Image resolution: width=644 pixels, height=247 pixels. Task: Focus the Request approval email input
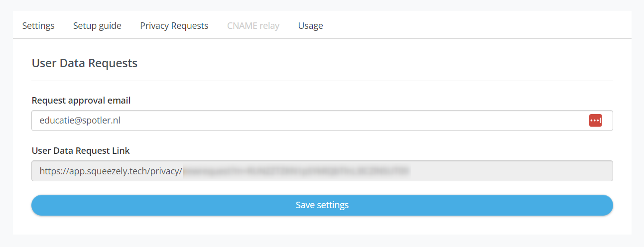point(322,121)
